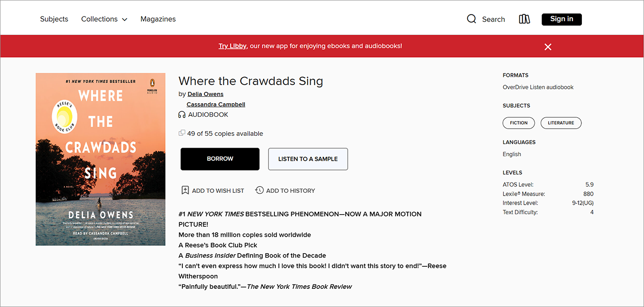Click the headphones audiobook icon
This screenshot has width=644, height=307.
(182, 115)
